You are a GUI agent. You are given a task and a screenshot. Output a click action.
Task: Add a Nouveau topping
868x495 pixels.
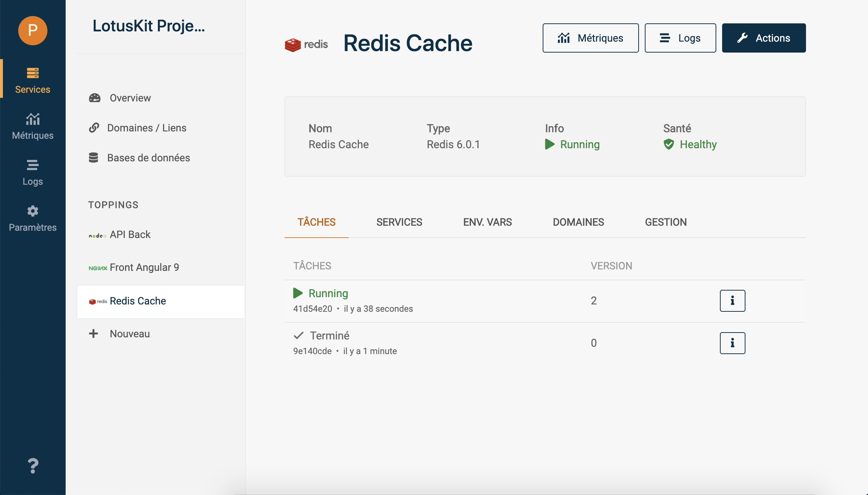click(x=129, y=334)
